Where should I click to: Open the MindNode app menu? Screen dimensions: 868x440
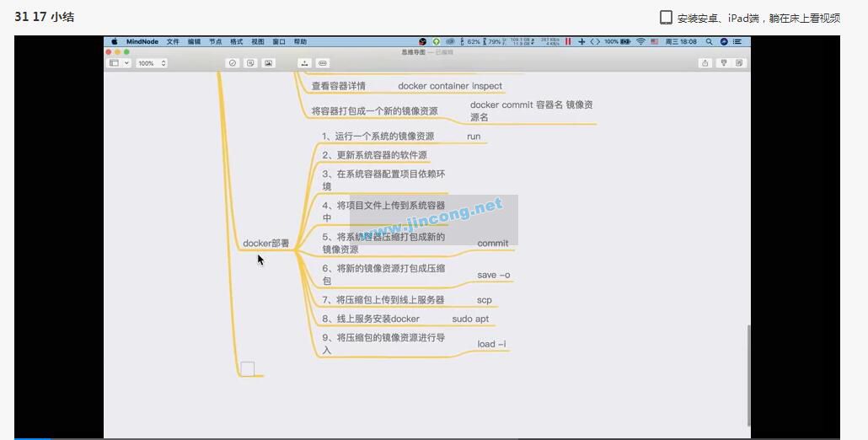tap(142, 41)
